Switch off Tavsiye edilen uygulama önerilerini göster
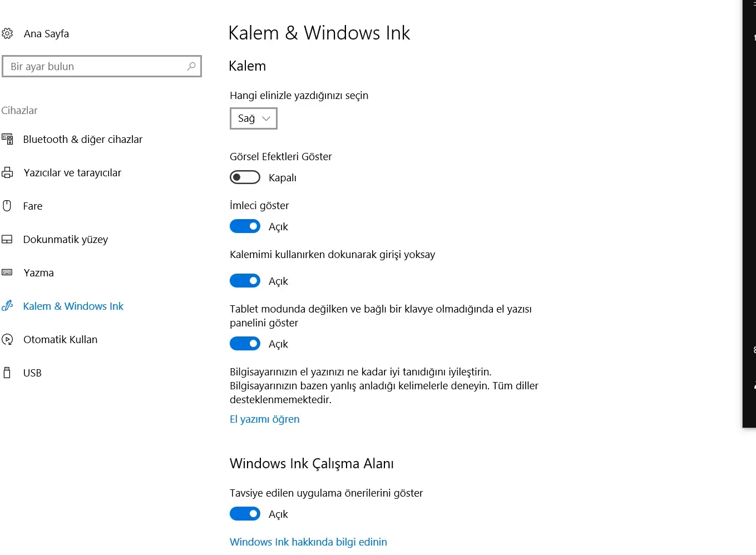Screen dimensions: 756x555 coord(245,514)
